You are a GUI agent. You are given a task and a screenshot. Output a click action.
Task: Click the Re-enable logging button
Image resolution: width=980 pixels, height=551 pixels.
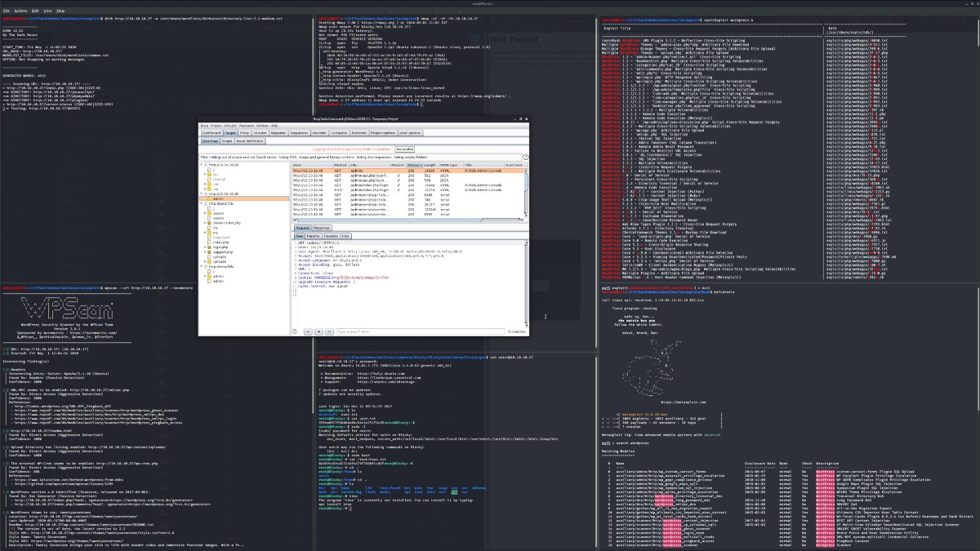[x=405, y=149]
